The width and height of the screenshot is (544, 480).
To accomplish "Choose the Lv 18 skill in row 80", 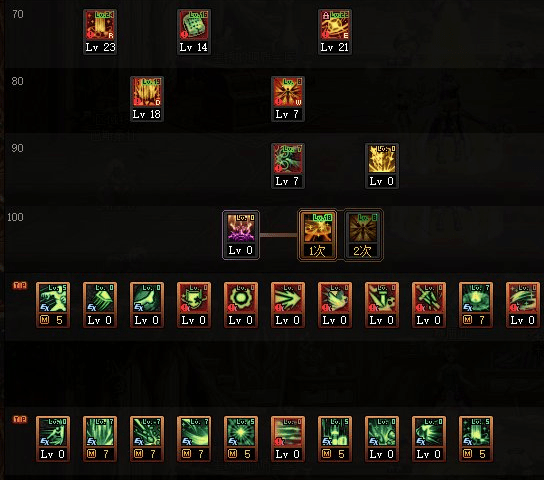I will pos(147,99).
